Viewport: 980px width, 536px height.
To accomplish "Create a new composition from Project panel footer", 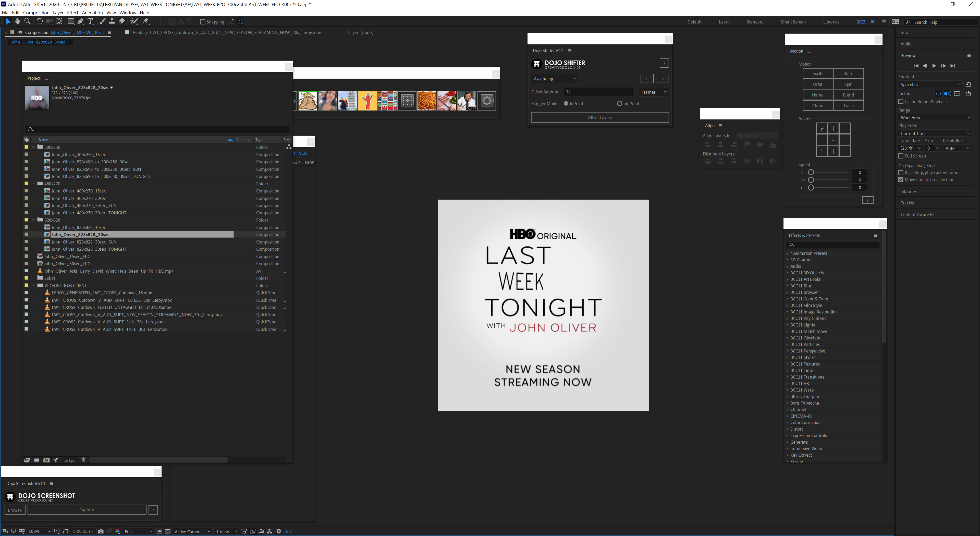I will [46, 460].
